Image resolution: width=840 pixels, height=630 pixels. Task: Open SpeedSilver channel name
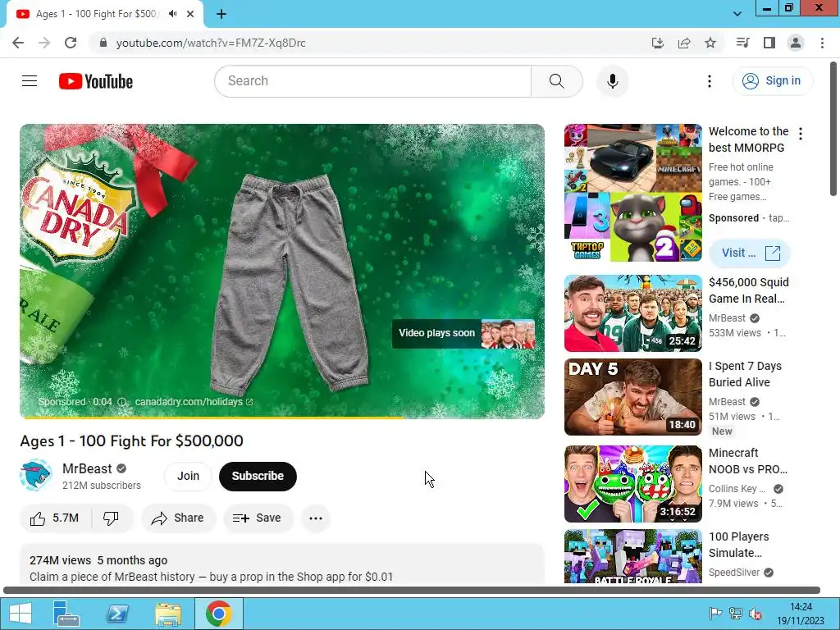[x=734, y=573]
